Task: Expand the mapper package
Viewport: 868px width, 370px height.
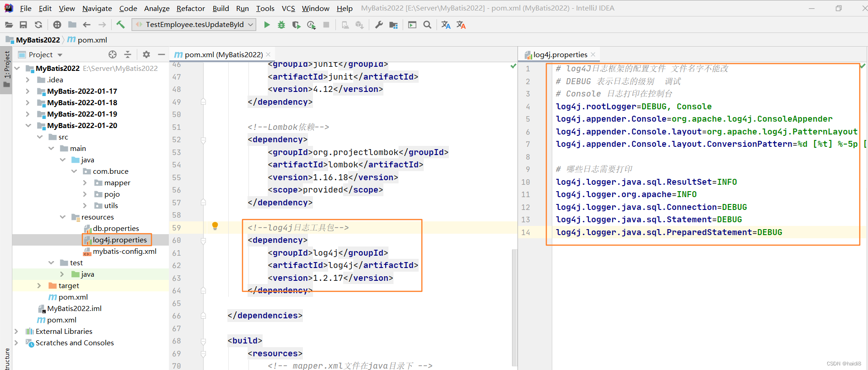Action: tap(85, 182)
